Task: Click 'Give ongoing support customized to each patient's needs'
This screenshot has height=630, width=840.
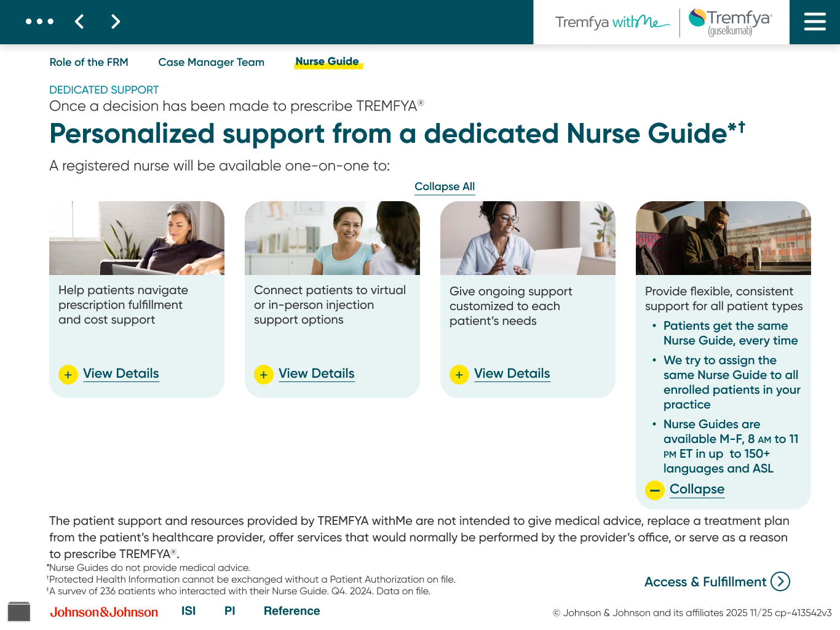Action: 510,306
